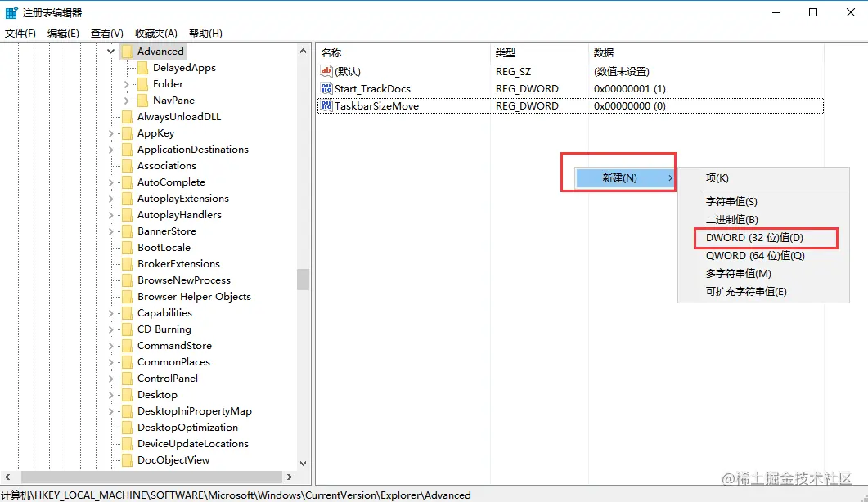Open the 收藏夹(A) menu
This screenshot has height=502, width=868.
click(x=156, y=34)
